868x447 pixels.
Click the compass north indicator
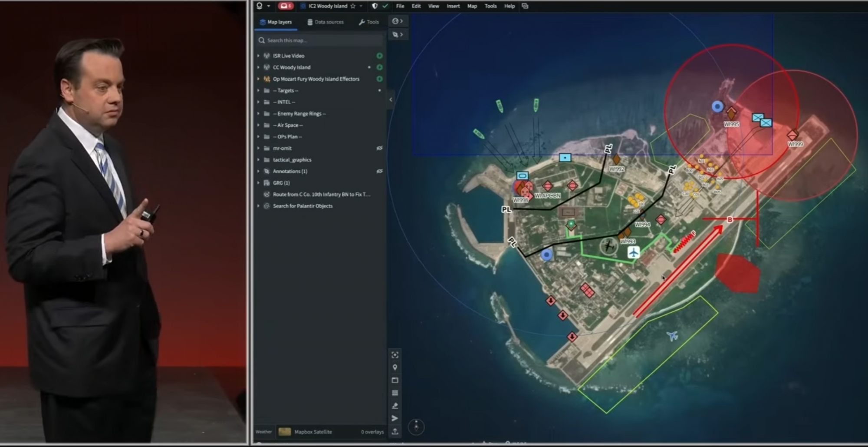pos(416,426)
